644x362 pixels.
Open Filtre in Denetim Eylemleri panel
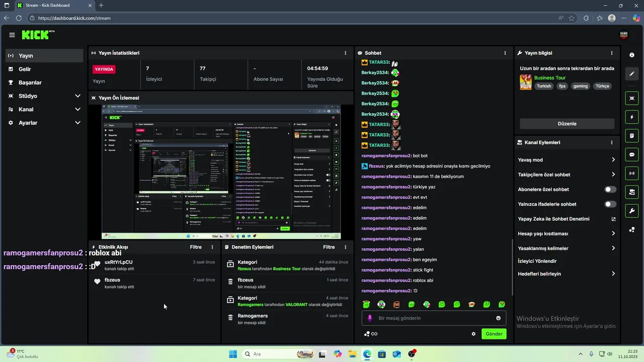[329, 247]
